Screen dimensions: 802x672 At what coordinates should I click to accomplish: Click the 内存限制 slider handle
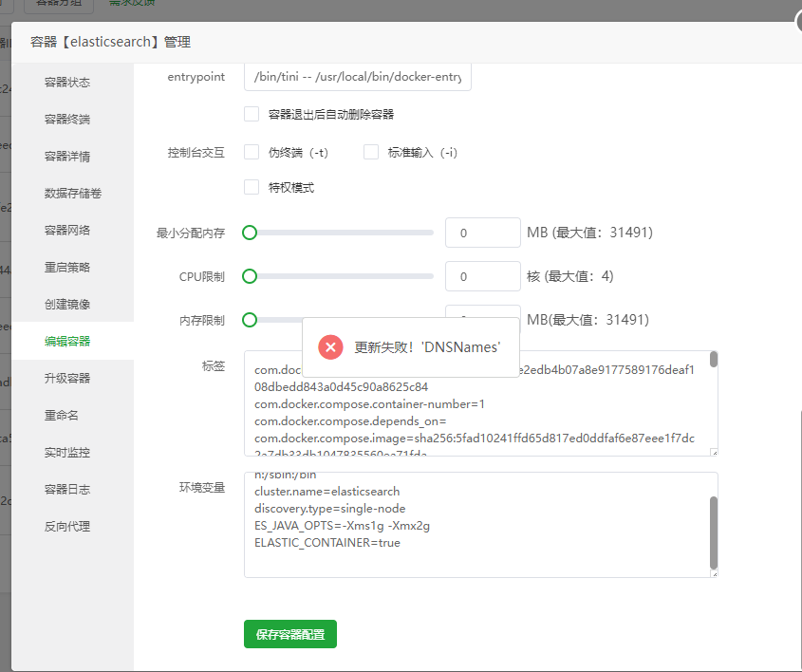coord(250,320)
